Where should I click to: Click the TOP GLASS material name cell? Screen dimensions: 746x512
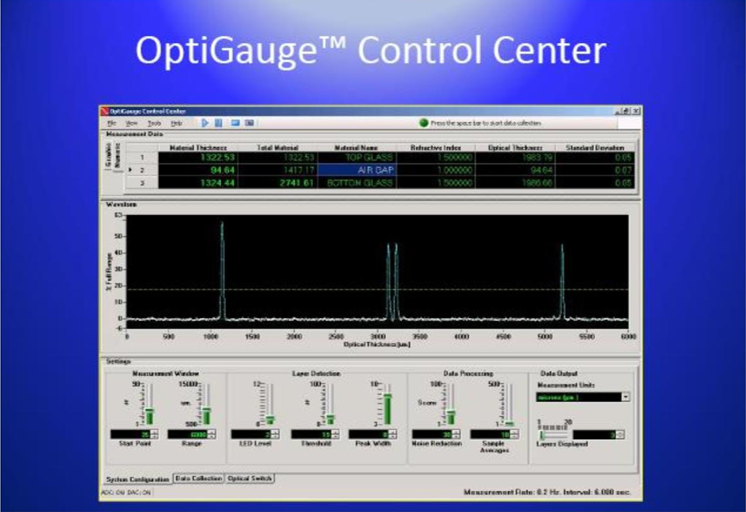[356, 158]
